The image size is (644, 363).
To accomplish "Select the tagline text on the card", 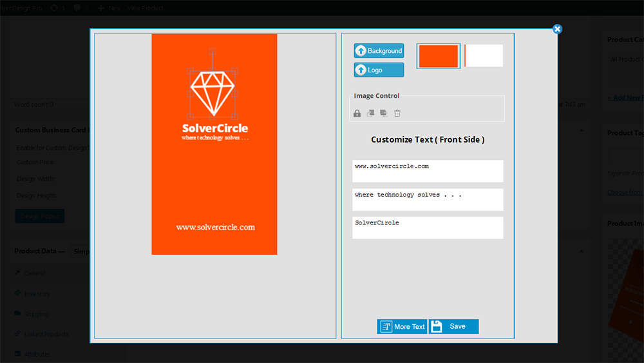I will tap(215, 138).
